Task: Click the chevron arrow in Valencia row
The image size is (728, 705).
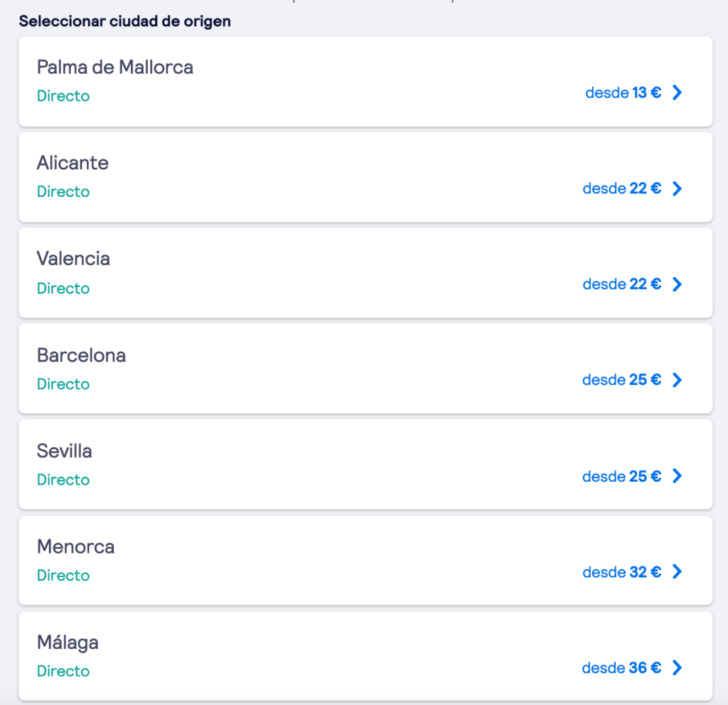Action: pyautogui.click(x=677, y=284)
